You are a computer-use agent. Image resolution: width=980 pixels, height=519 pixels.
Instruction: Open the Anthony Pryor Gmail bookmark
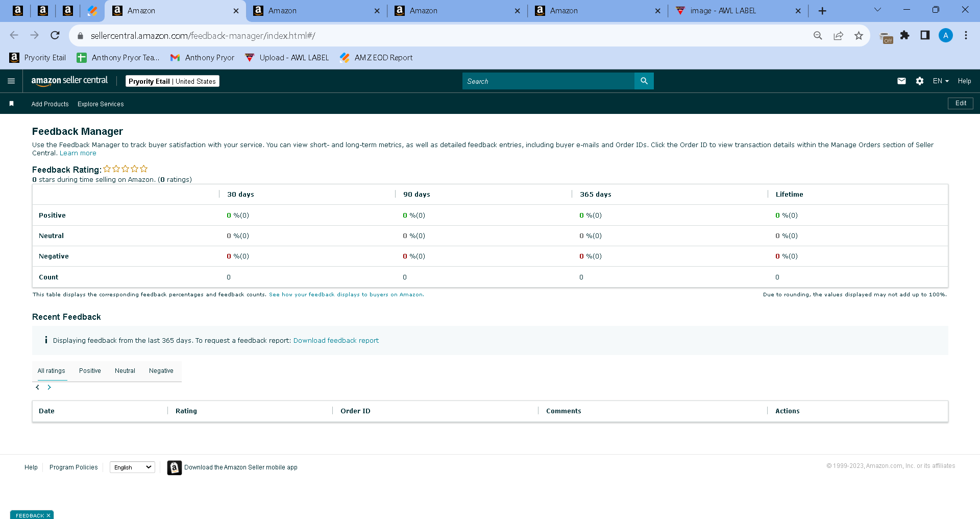(x=203, y=58)
